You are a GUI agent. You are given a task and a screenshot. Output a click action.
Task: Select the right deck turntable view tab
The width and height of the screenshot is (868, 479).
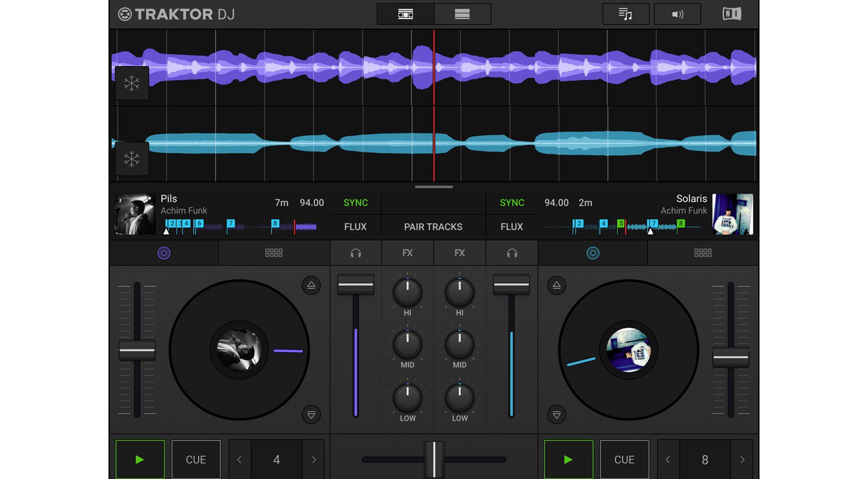(x=593, y=253)
